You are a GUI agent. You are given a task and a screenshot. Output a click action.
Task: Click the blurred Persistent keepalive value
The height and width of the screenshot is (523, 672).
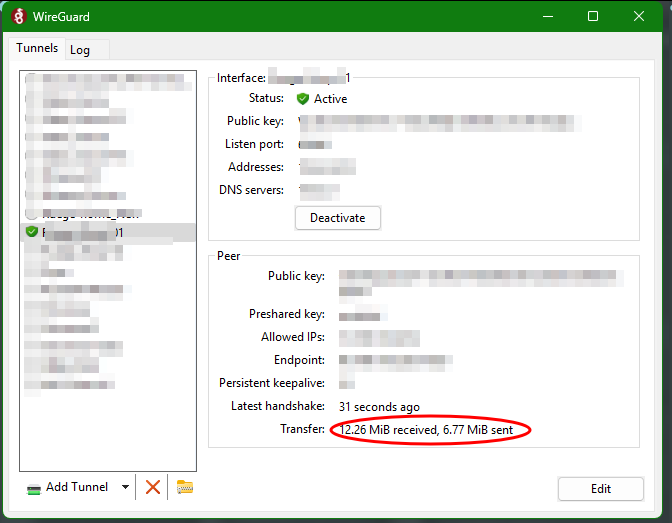click(346, 383)
